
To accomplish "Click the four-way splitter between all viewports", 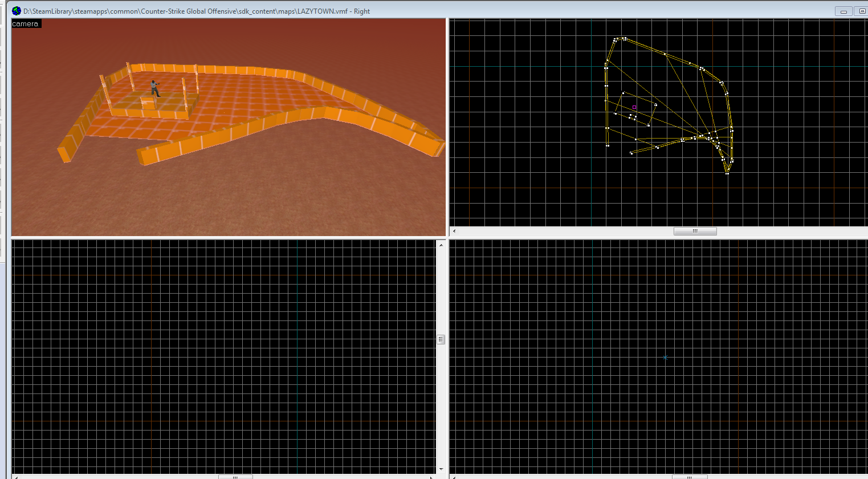I will click(447, 237).
